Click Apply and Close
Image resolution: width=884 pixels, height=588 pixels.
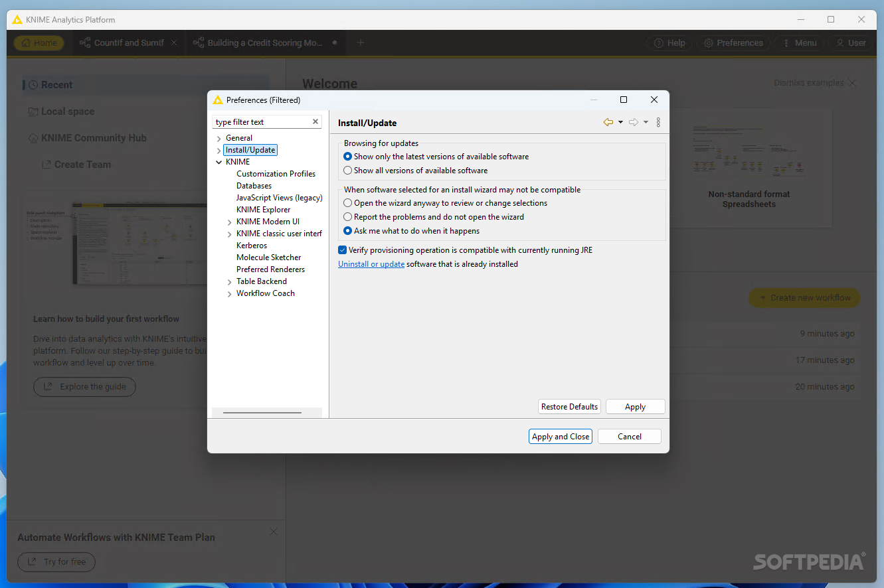point(561,436)
